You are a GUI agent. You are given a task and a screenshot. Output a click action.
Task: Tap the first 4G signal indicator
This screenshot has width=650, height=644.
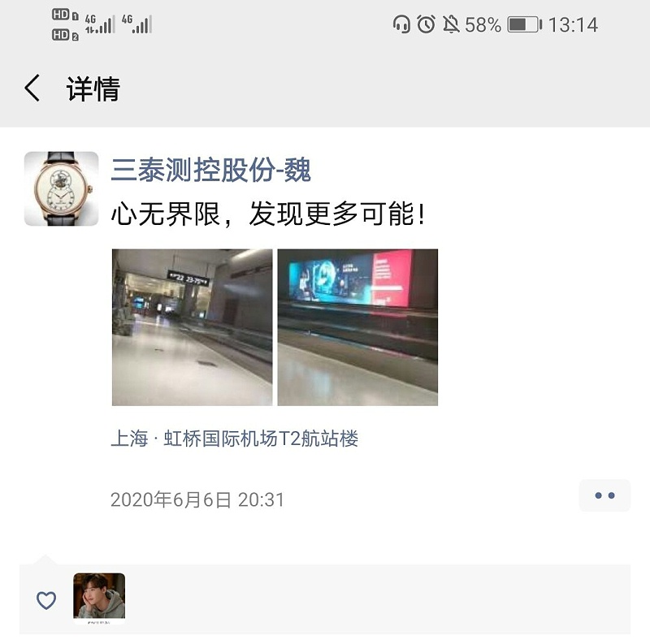click(x=99, y=24)
